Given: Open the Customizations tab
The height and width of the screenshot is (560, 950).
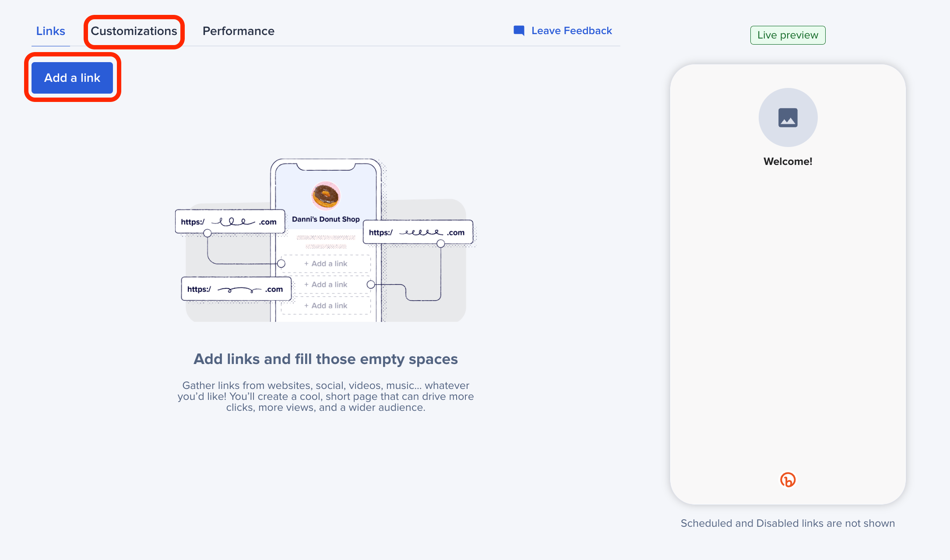Looking at the screenshot, I should pos(134,31).
